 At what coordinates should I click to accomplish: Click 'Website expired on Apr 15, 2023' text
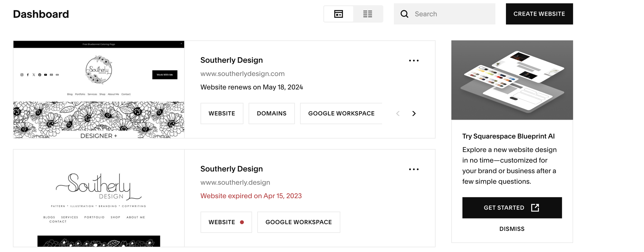point(251,196)
